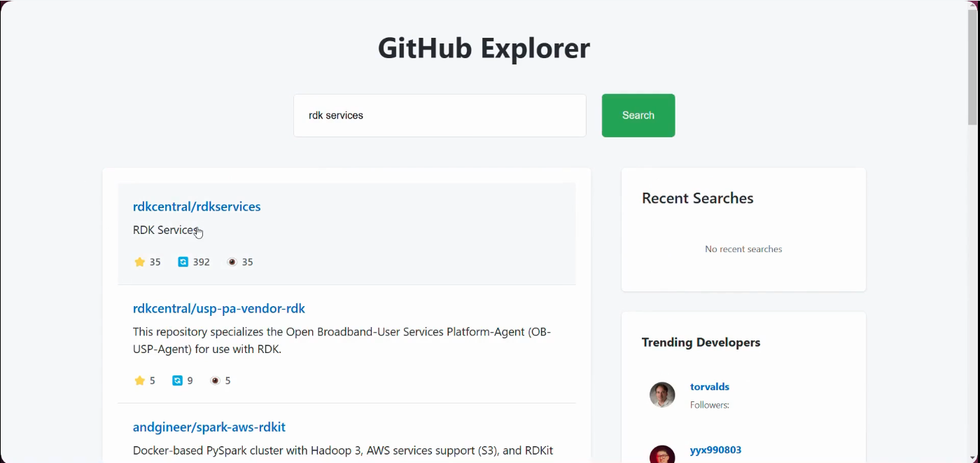The image size is (980, 463).
Task: Open rdkcentral/rdkservices repository link
Action: click(x=197, y=207)
